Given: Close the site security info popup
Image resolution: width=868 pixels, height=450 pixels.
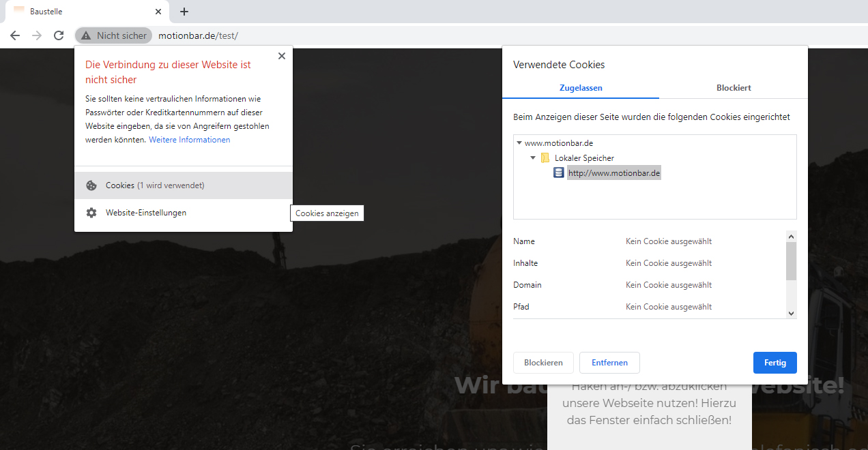Looking at the screenshot, I should [282, 57].
